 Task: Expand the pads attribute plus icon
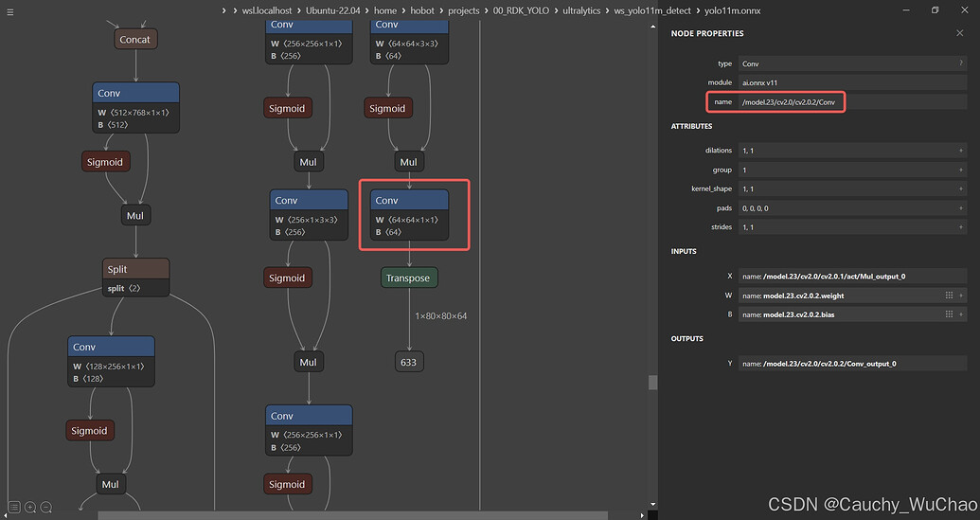click(x=960, y=207)
